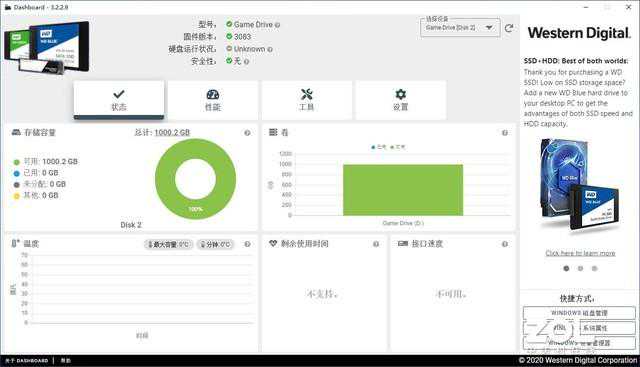
Task: Toggle the 分钟 temperature pill
Action: (x=215, y=244)
